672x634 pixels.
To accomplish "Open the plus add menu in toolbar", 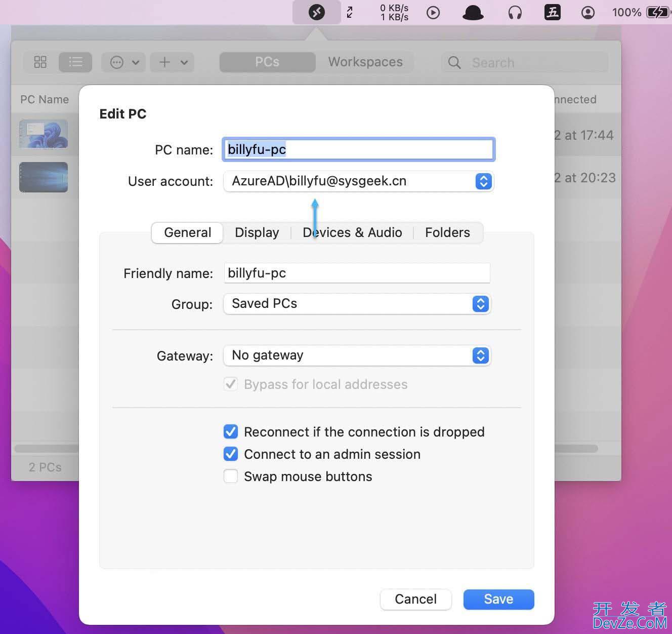I will pyautogui.click(x=173, y=62).
